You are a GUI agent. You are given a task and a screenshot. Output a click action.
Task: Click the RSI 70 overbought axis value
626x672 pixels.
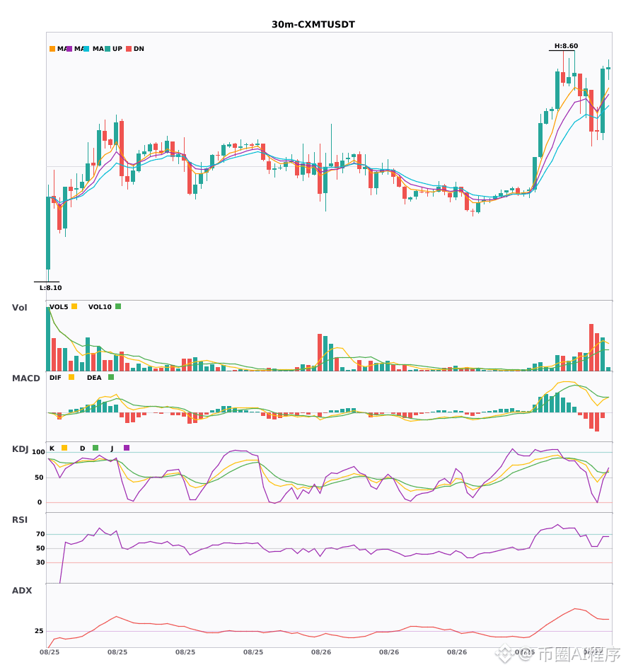coord(40,534)
